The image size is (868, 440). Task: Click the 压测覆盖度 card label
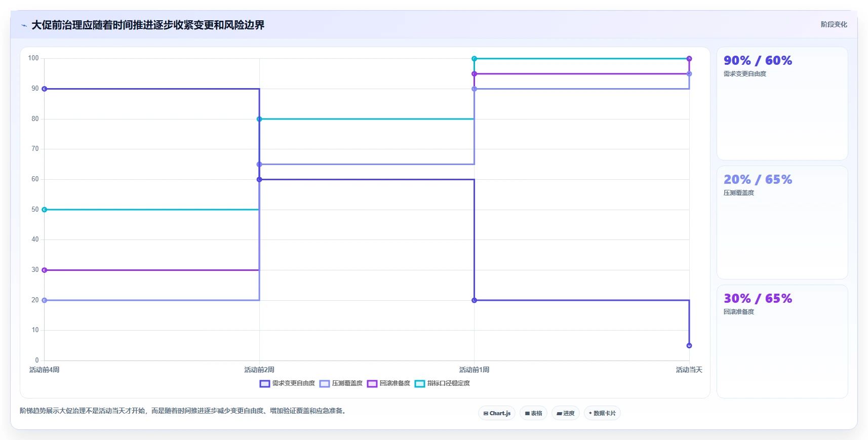pyautogui.click(x=738, y=193)
